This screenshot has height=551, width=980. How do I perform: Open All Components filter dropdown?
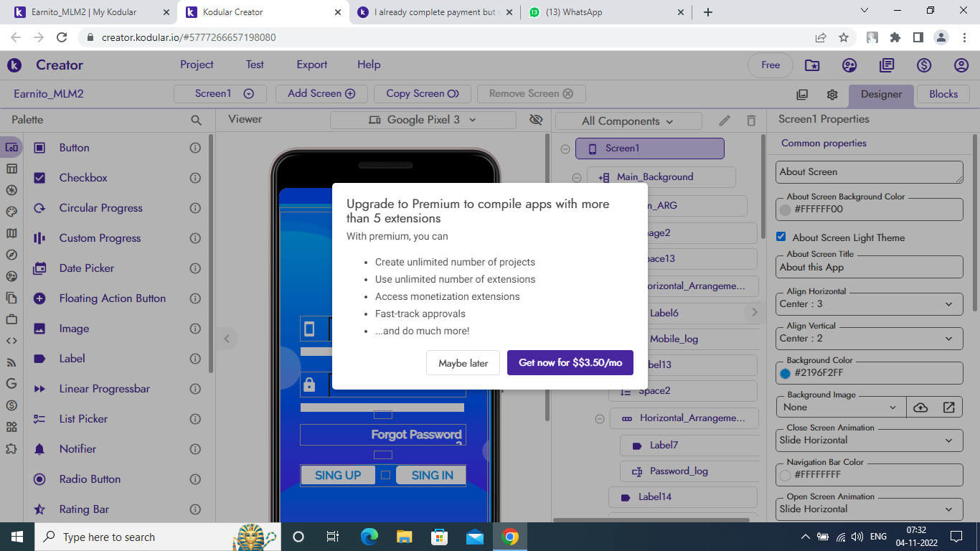point(628,121)
